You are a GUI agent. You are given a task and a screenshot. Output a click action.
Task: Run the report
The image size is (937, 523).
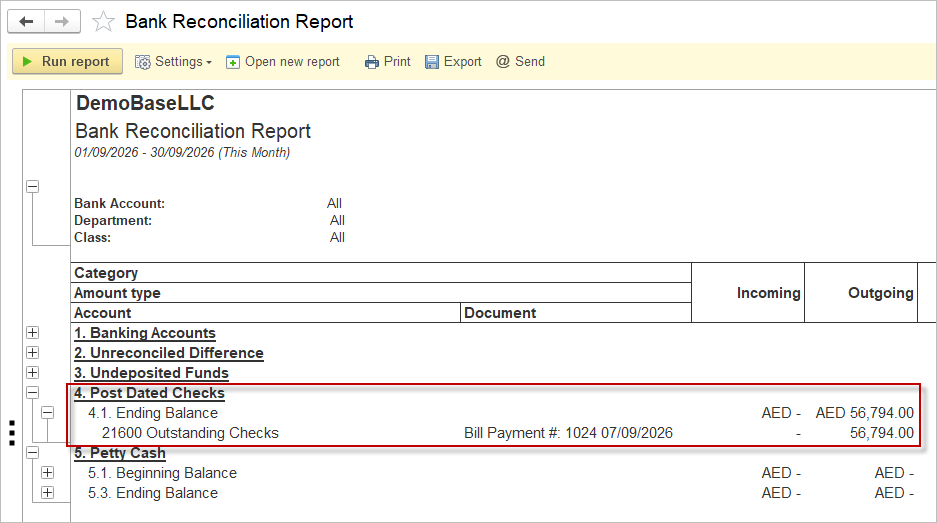68,62
